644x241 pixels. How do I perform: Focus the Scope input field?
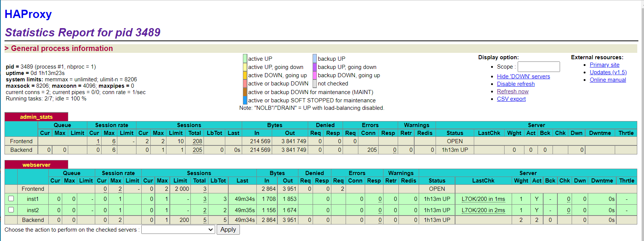[539, 67]
